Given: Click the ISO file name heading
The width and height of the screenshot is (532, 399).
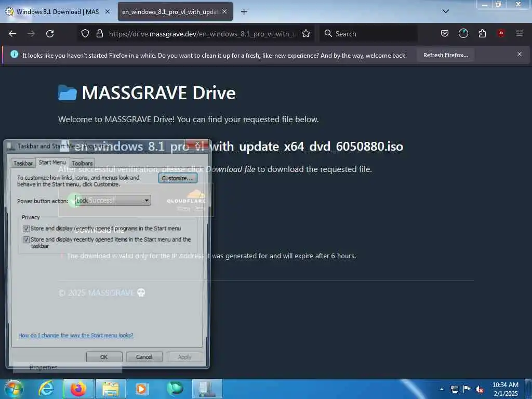Looking at the screenshot, I should [x=238, y=146].
